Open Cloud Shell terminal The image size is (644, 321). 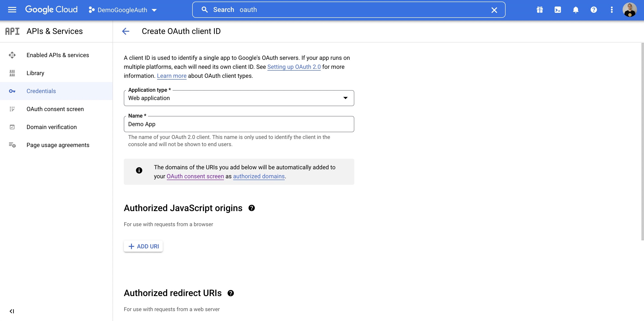[558, 10]
